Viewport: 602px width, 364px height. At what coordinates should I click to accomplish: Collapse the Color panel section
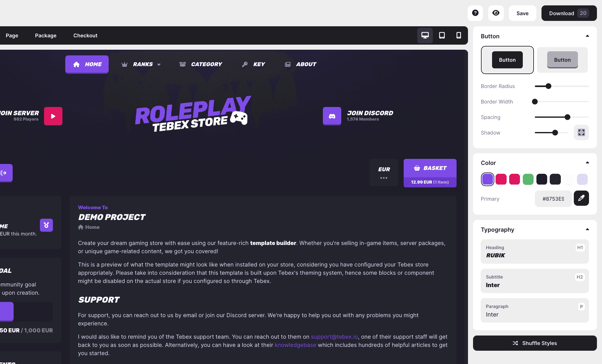(587, 163)
